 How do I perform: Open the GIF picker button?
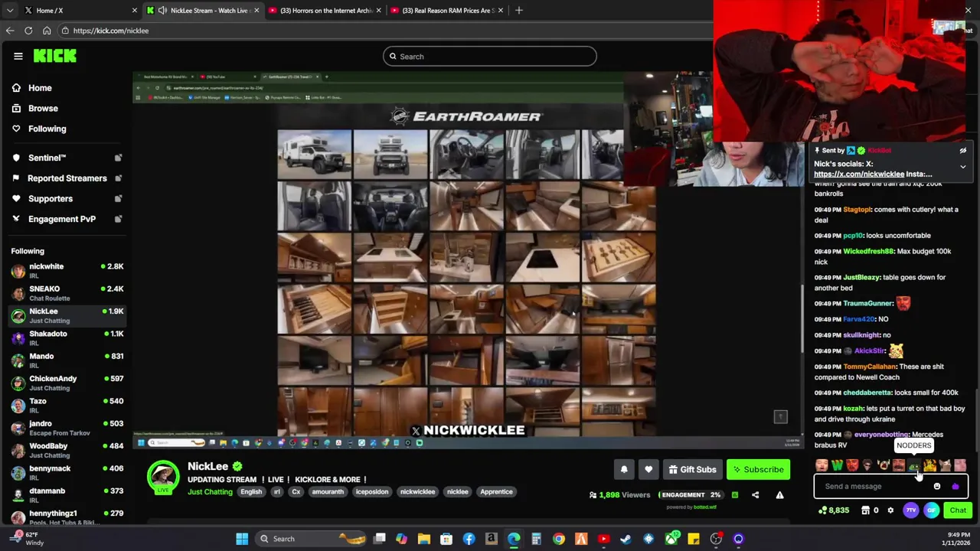click(x=931, y=510)
